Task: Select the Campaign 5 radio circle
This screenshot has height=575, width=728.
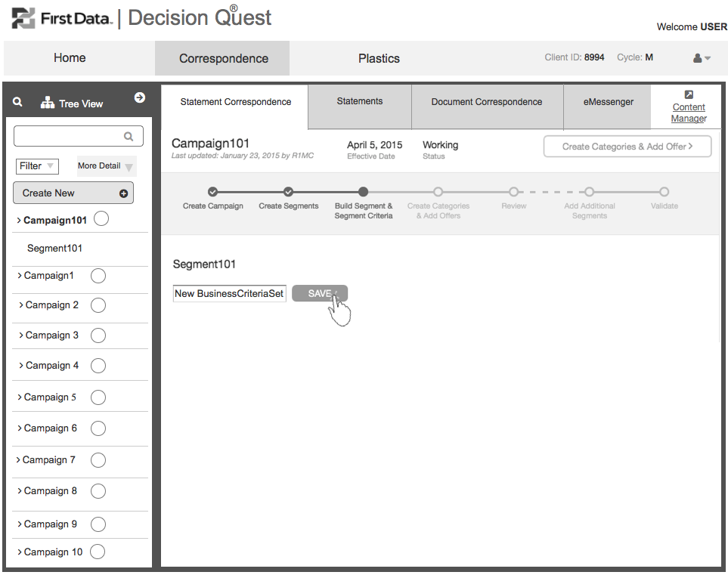Action: (x=98, y=397)
